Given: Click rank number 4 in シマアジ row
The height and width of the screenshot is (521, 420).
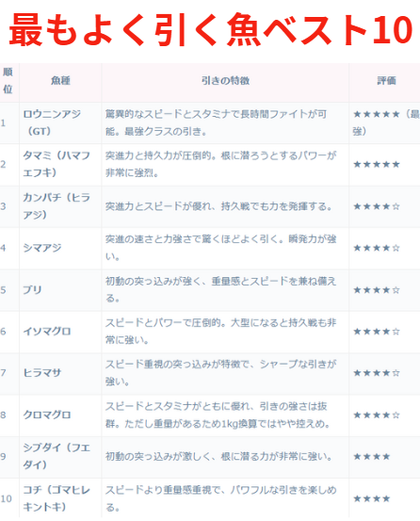Looking at the screenshot, I should pos(3,248).
